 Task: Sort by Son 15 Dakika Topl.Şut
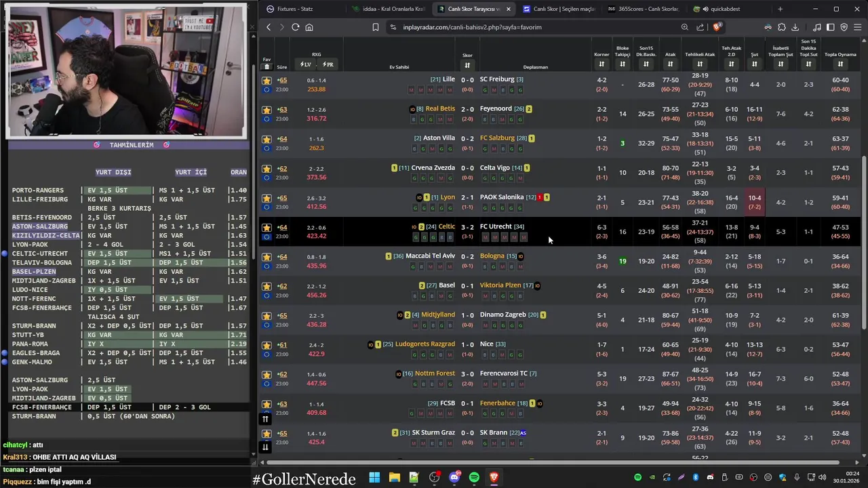click(808, 64)
